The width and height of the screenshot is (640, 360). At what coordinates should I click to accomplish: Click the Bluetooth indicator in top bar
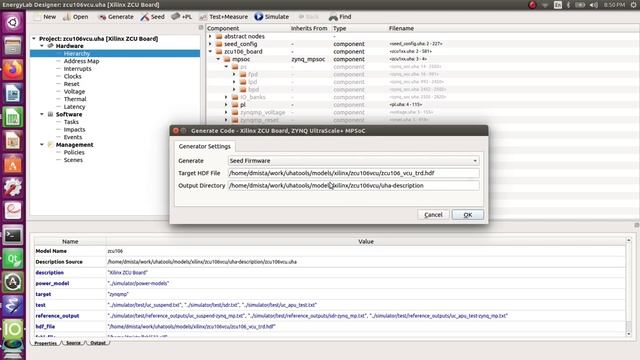[568, 5]
